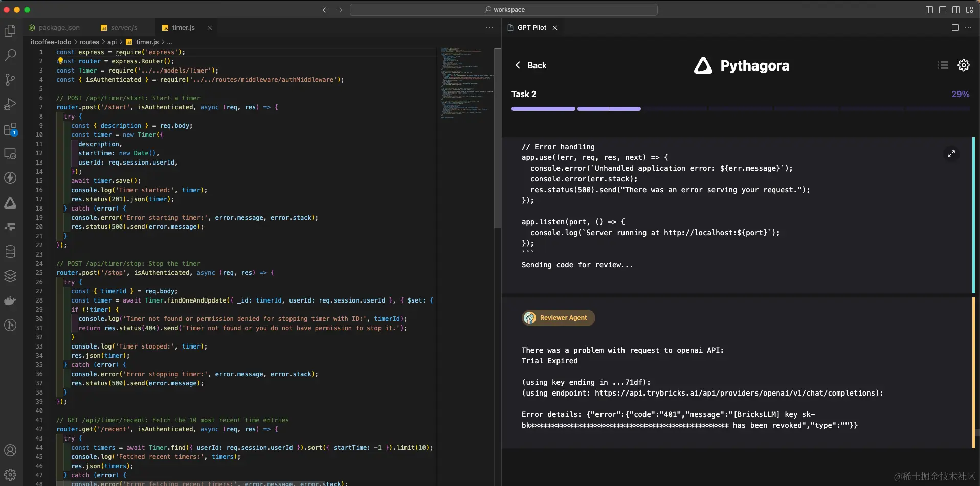Open the Search view in activity bar
The width and height of the screenshot is (980, 486).
(x=10, y=55)
